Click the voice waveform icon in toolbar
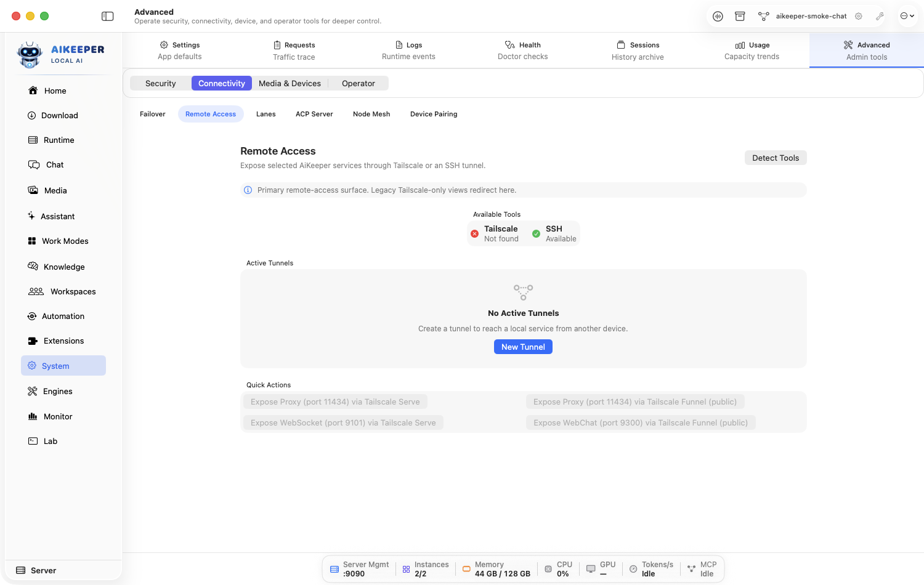This screenshot has width=924, height=585. coord(718,16)
